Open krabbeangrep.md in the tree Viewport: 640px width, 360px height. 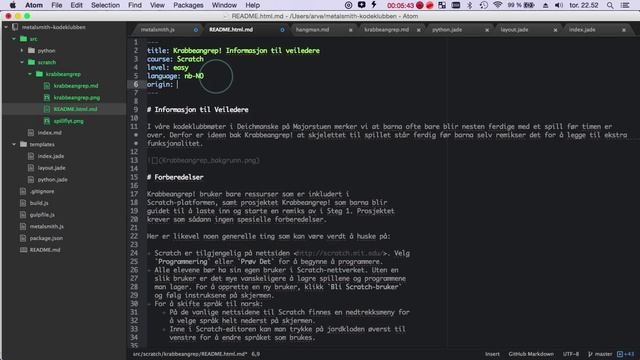pyautogui.click(x=76, y=86)
